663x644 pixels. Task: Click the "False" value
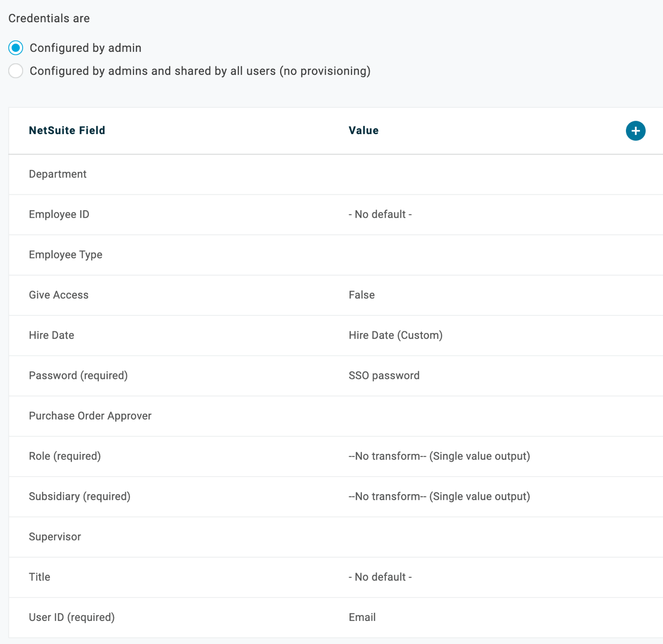pyautogui.click(x=361, y=295)
